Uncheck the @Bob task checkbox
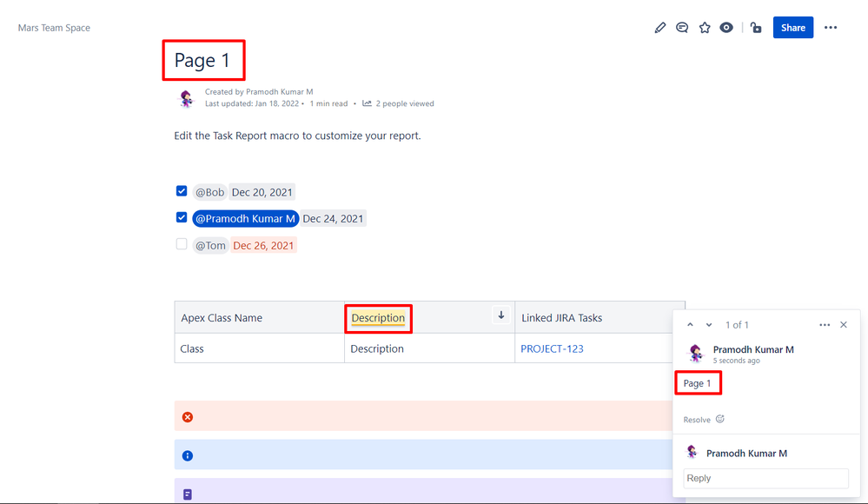 click(182, 191)
